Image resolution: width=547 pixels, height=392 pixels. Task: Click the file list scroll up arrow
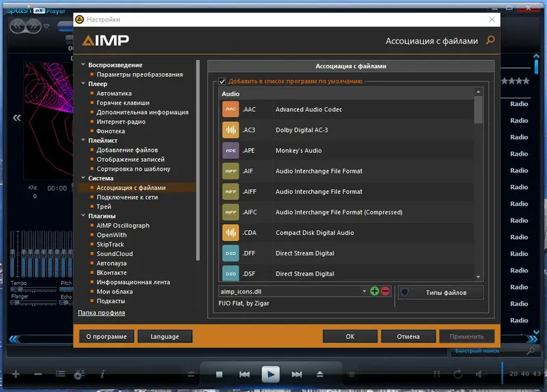[478, 92]
